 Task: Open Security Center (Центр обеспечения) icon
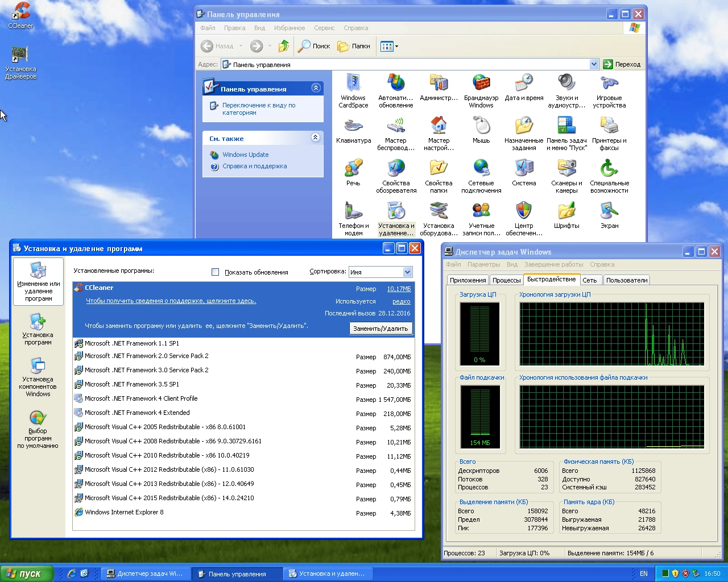[524, 210]
